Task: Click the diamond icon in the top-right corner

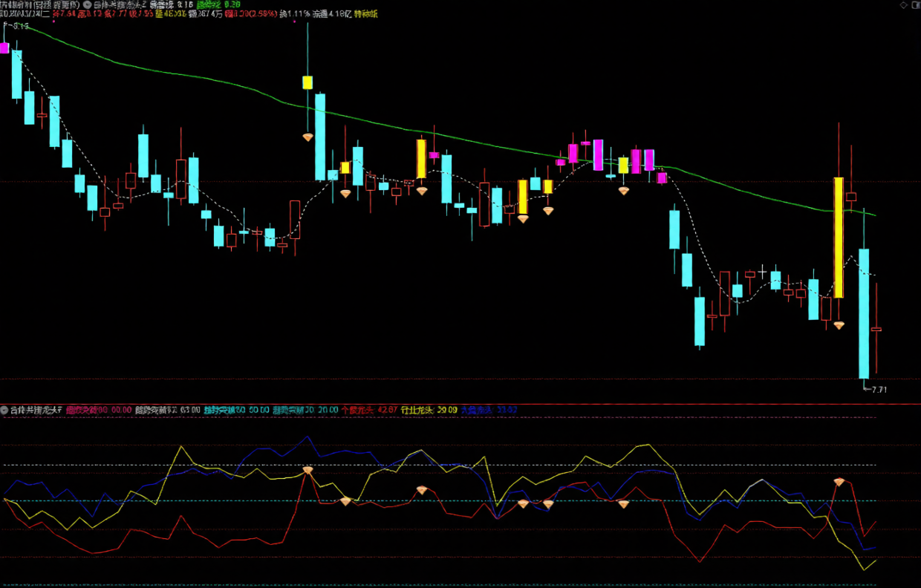Action: [x=902, y=4]
